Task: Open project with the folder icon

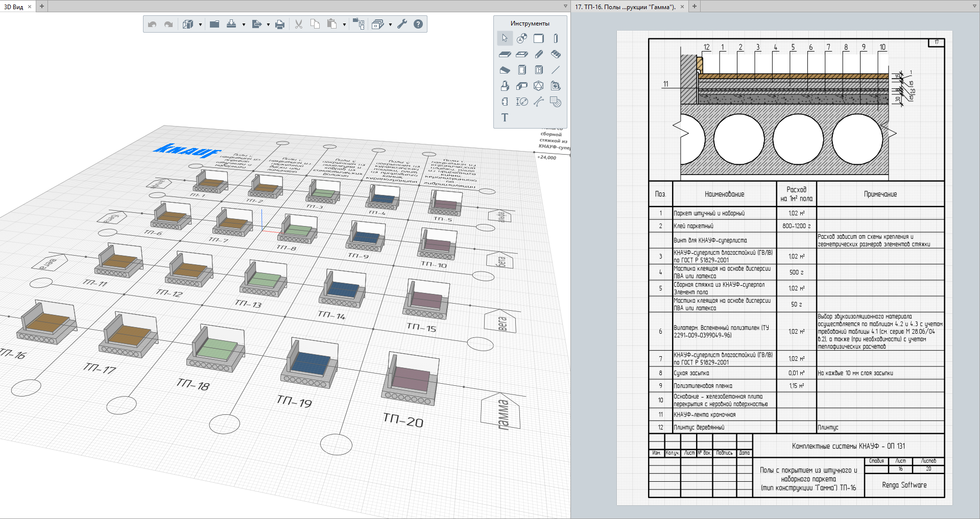Action: (x=214, y=24)
